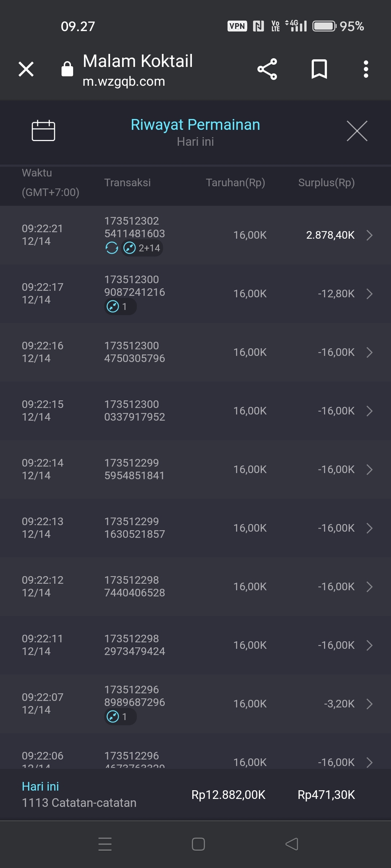Image resolution: width=391 pixels, height=868 pixels.
Task: Open the three-dot browser menu
Action: click(x=366, y=69)
